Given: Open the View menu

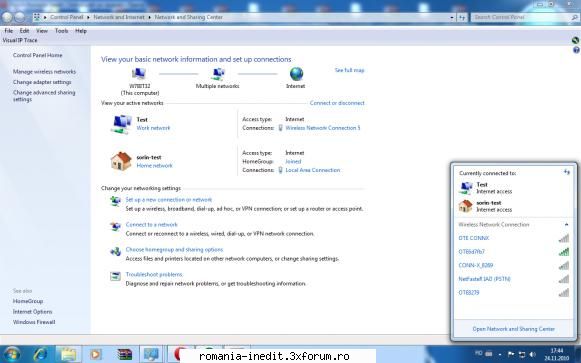Looking at the screenshot, I should 42,31.
